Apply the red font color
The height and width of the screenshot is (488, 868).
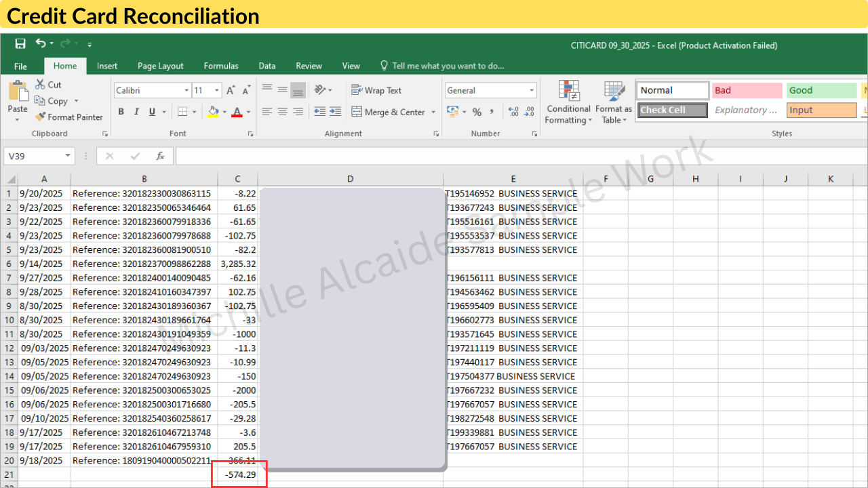237,112
